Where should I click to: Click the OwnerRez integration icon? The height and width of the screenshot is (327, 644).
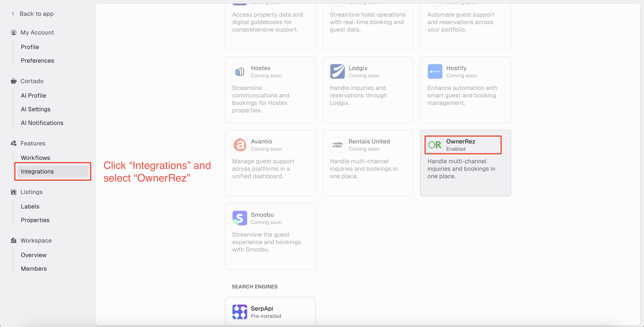click(x=434, y=145)
